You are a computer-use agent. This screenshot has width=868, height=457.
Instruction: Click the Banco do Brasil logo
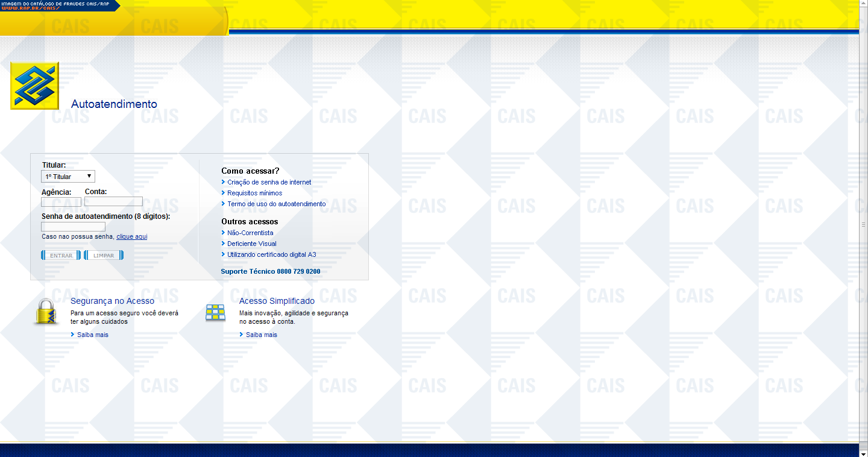tap(34, 86)
